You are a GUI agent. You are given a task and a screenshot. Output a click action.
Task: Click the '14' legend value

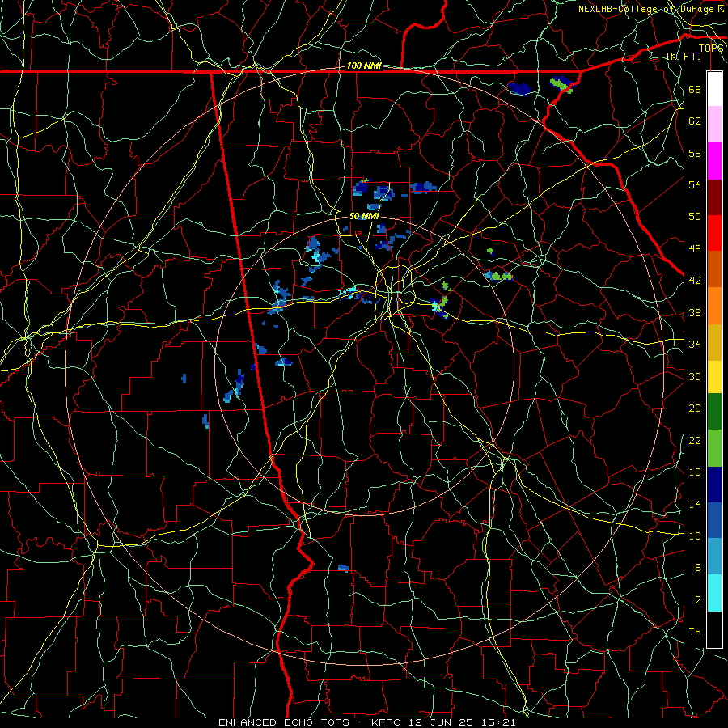[695, 504]
